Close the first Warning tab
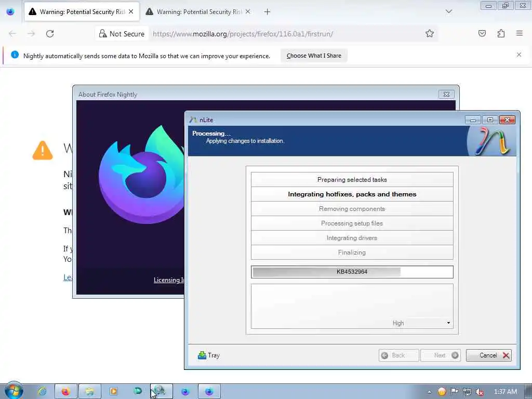 pos(131,11)
